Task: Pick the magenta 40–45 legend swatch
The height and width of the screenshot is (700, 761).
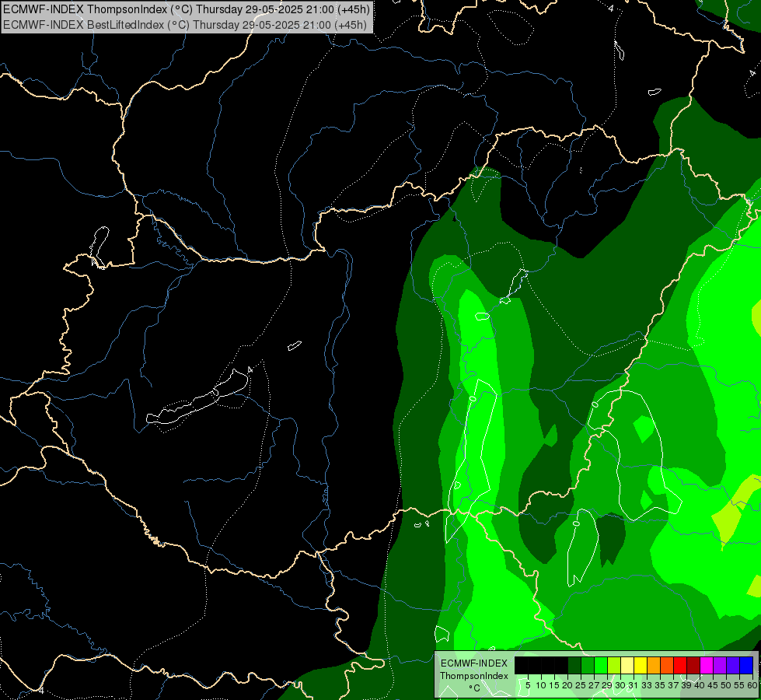Action: [x=707, y=665]
